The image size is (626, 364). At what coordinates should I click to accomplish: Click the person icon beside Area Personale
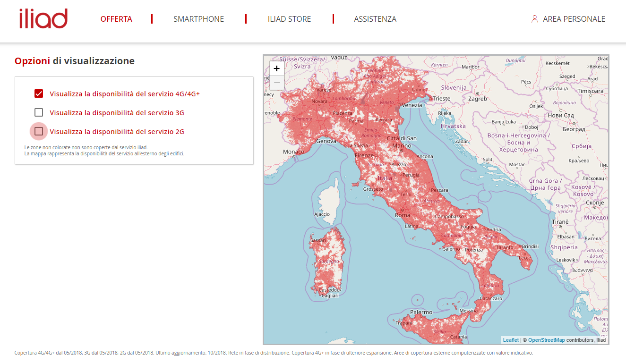pos(535,19)
